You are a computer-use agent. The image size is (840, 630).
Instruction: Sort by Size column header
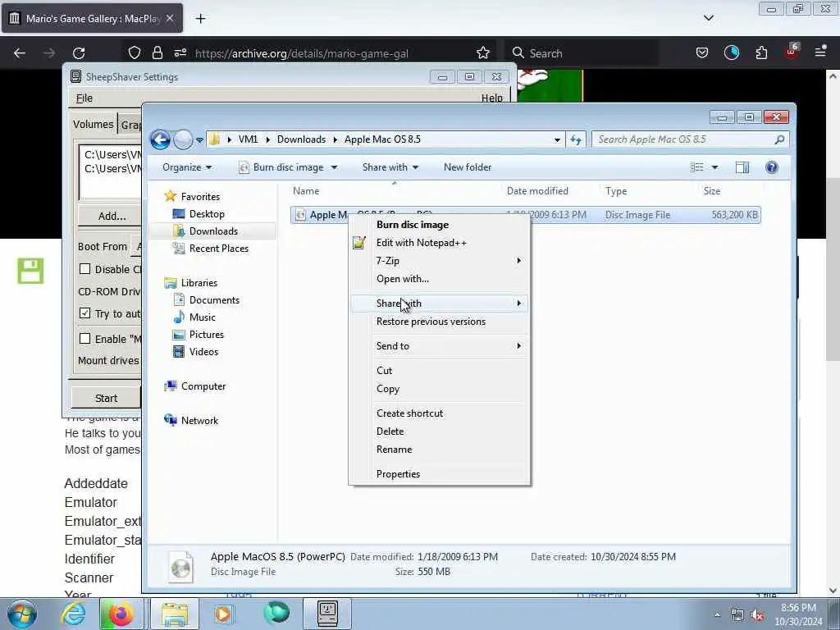712,191
